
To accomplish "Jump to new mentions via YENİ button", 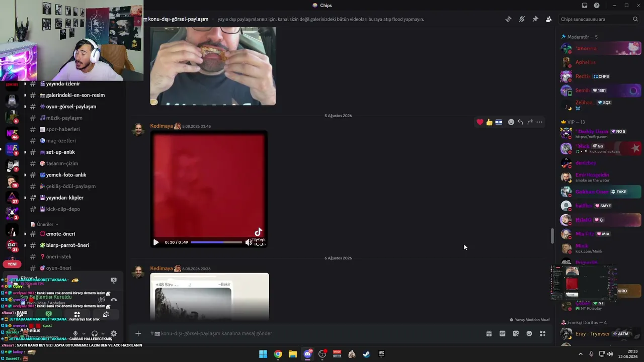I will 12,264.
